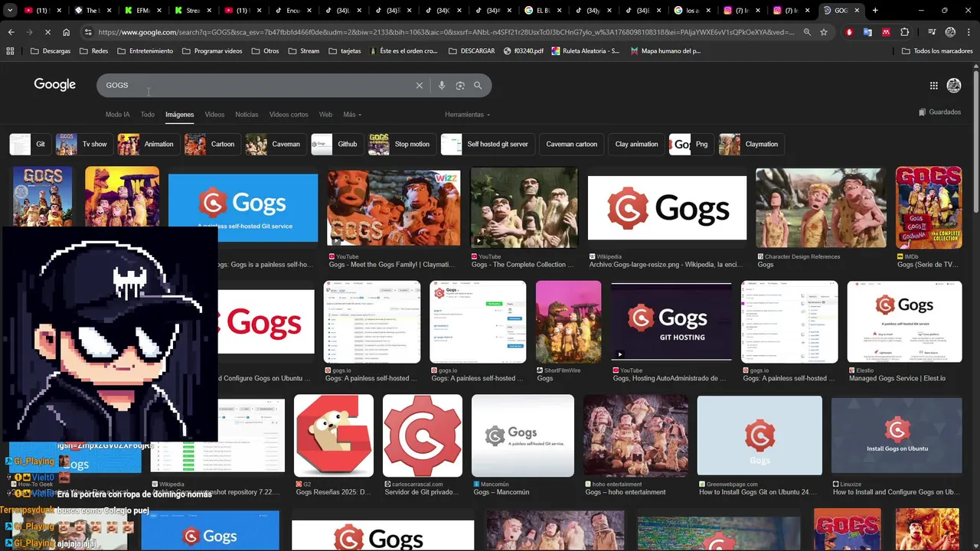This screenshot has width=980, height=551.
Task: Open the extensions puzzle icon
Action: (x=905, y=32)
